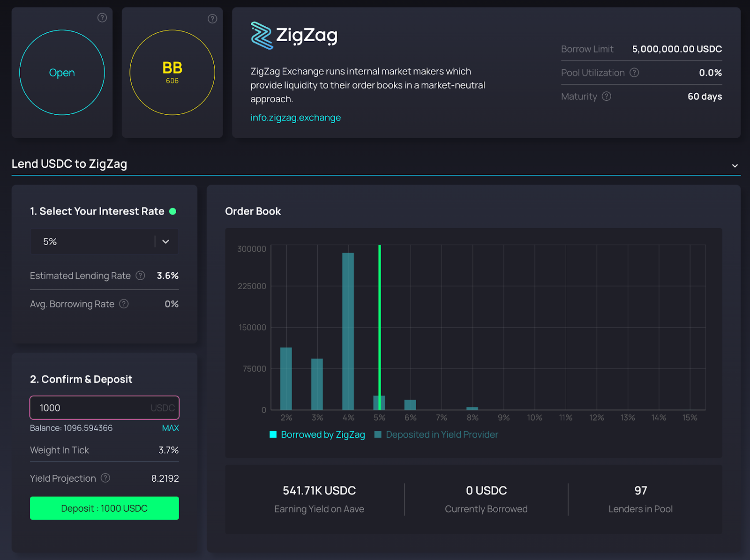This screenshot has height=560, width=750.
Task: Click the Earning Yield on Aave label
Action: (x=319, y=509)
